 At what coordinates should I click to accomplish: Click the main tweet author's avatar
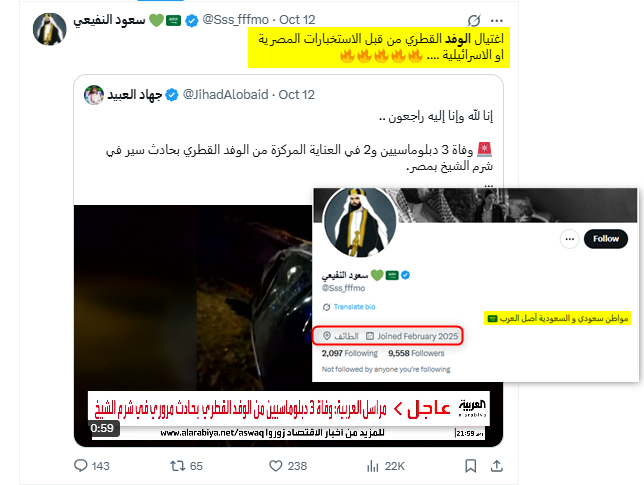[x=49, y=29]
